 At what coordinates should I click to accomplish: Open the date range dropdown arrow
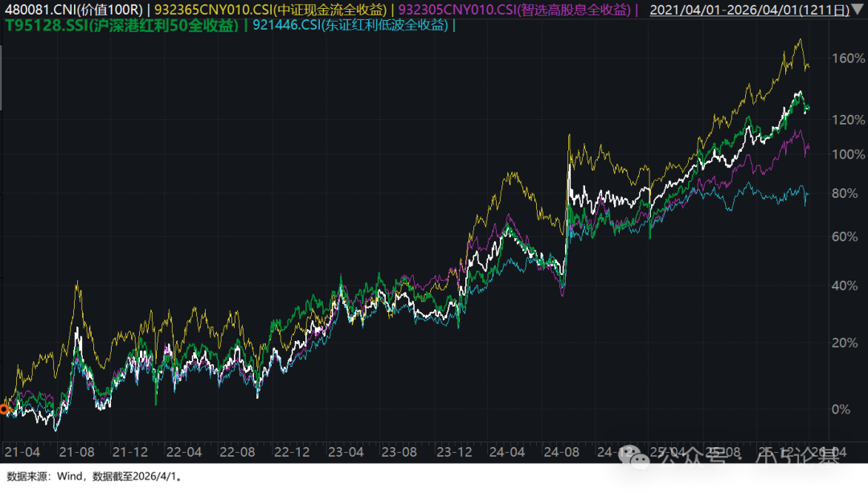[857, 10]
